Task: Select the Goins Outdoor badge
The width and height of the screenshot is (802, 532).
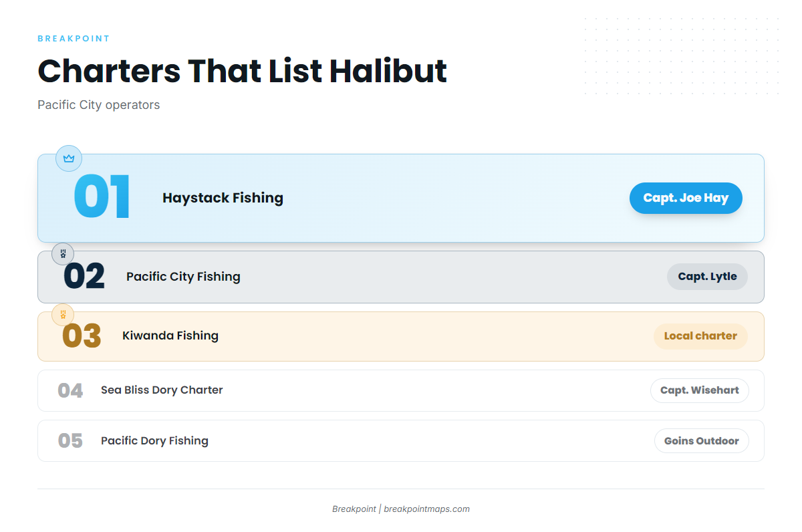Action: (x=701, y=441)
